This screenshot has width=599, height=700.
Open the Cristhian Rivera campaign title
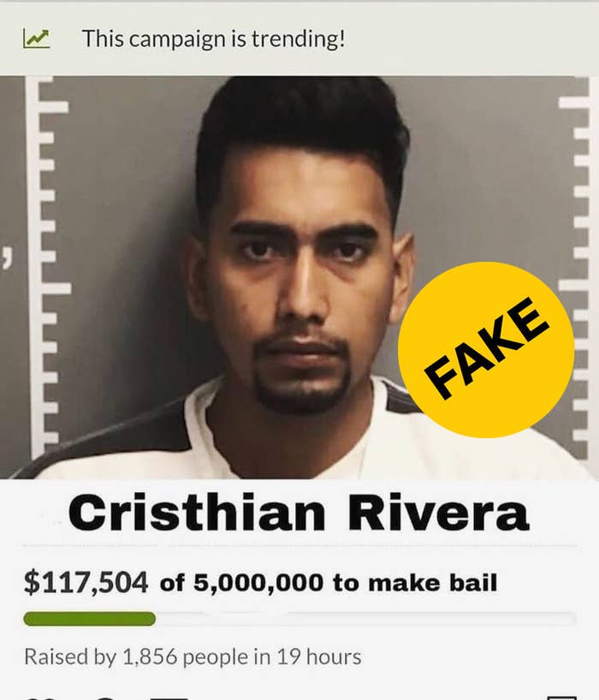pyautogui.click(x=299, y=513)
